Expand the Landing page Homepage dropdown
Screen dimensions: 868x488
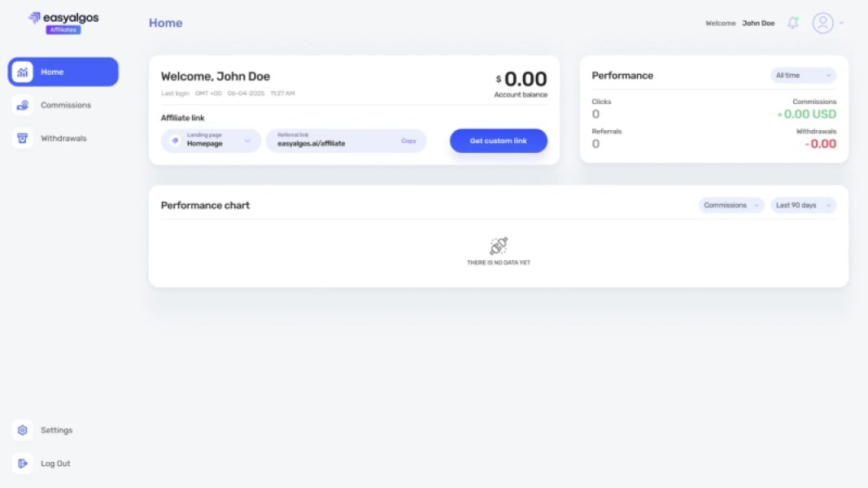point(247,141)
